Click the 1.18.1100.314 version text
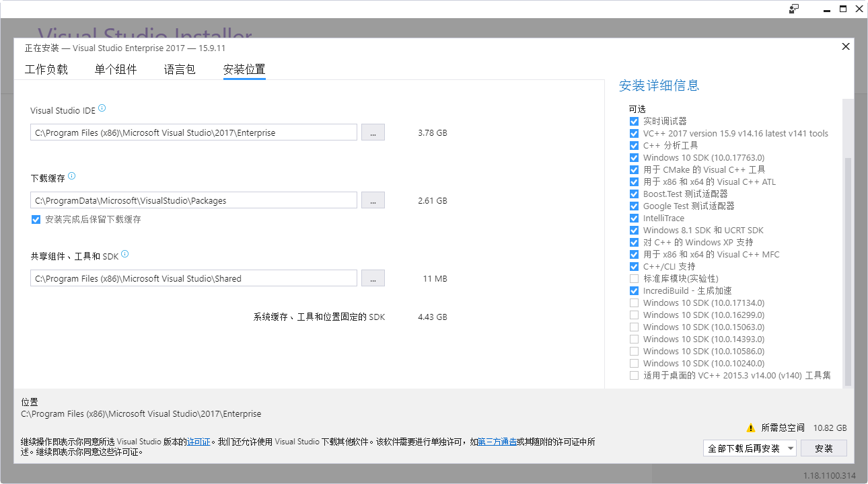868x484 pixels. [830, 476]
